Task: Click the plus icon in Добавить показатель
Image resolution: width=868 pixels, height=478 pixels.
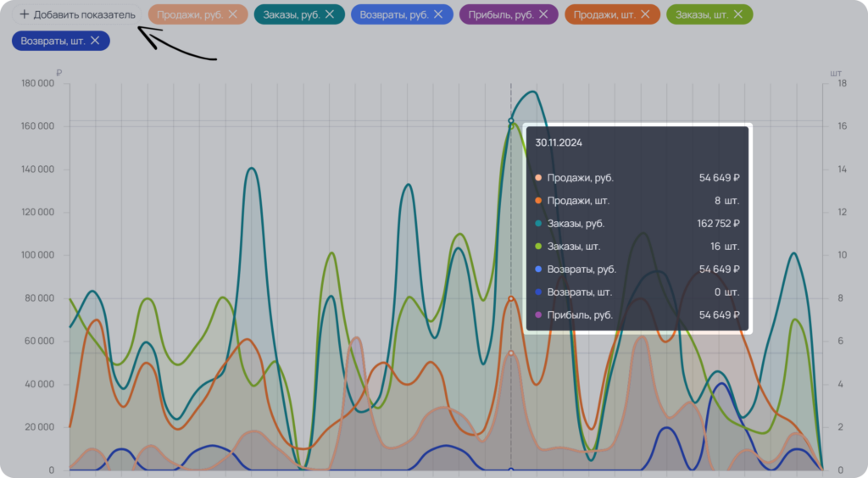Action: 25,14
